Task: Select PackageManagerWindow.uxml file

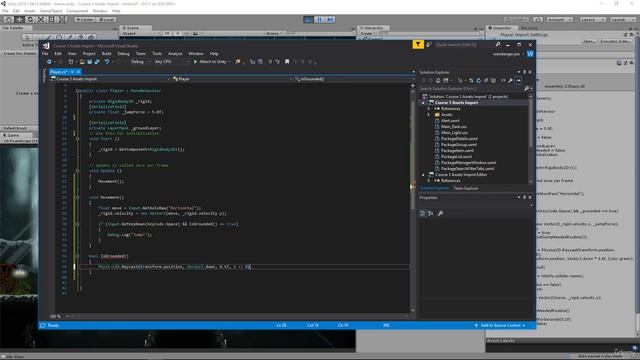Action: (468, 162)
